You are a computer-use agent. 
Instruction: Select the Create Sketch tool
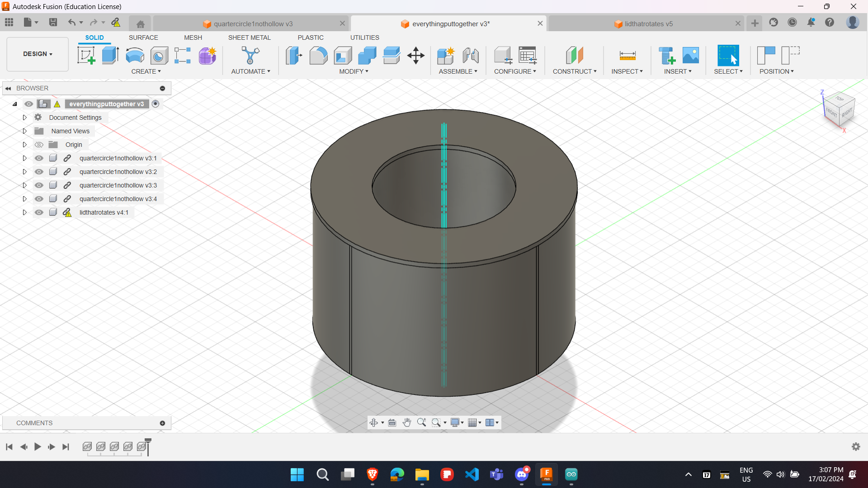click(86, 56)
